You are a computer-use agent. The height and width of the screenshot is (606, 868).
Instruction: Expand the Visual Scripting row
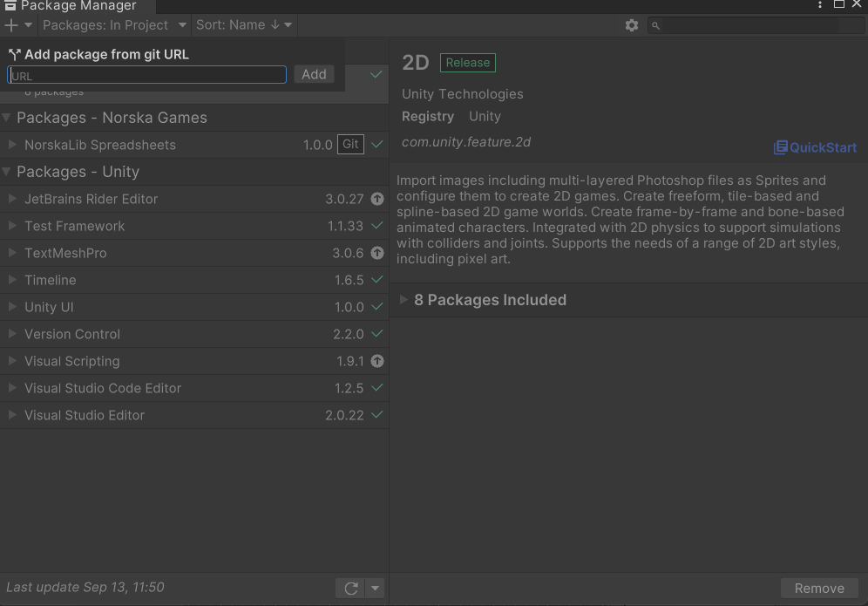click(12, 361)
